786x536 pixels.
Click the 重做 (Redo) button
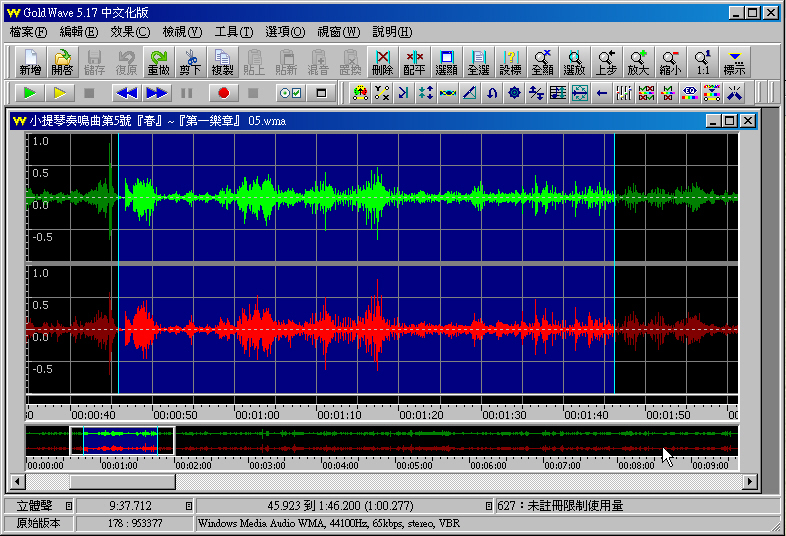pos(158,62)
